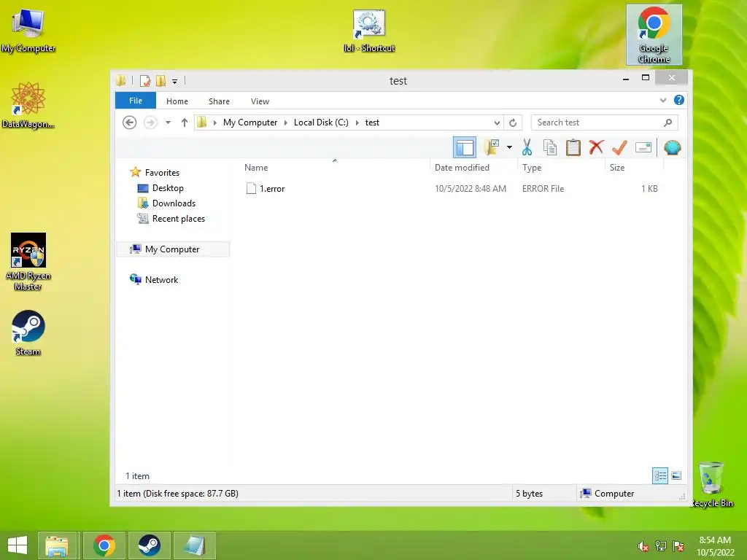Click test segment in address breadcrumb

click(x=372, y=122)
